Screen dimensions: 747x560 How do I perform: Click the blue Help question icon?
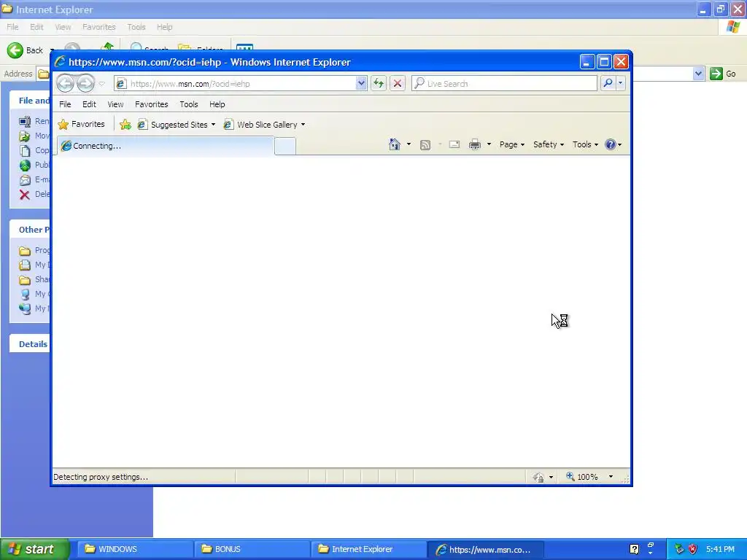[611, 144]
